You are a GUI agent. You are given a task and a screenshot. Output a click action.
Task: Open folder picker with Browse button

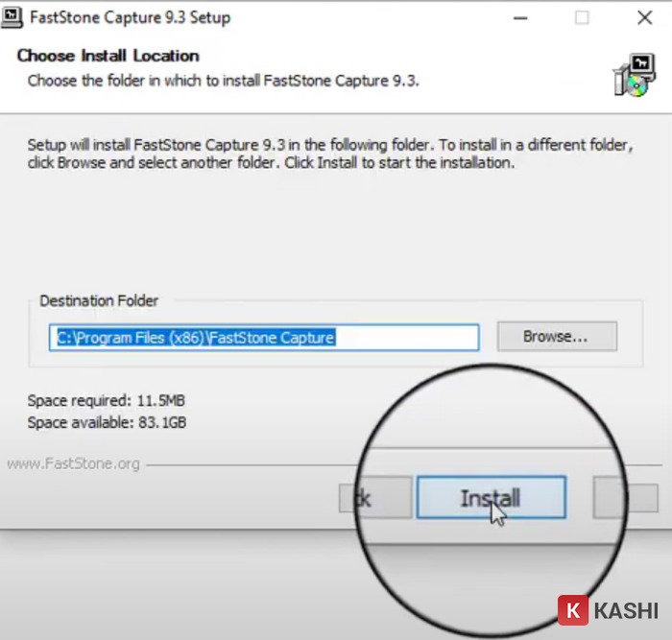click(x=556, y=337)
